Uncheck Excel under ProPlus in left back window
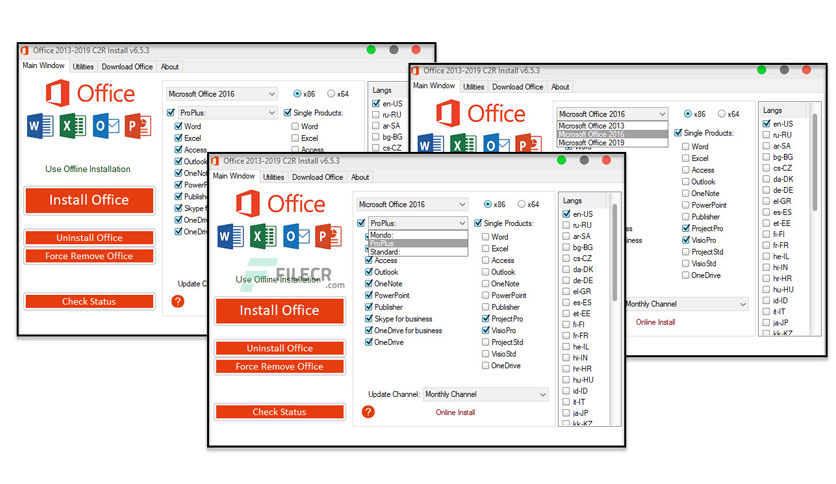The image size is (836, 484). coord(179,138)
